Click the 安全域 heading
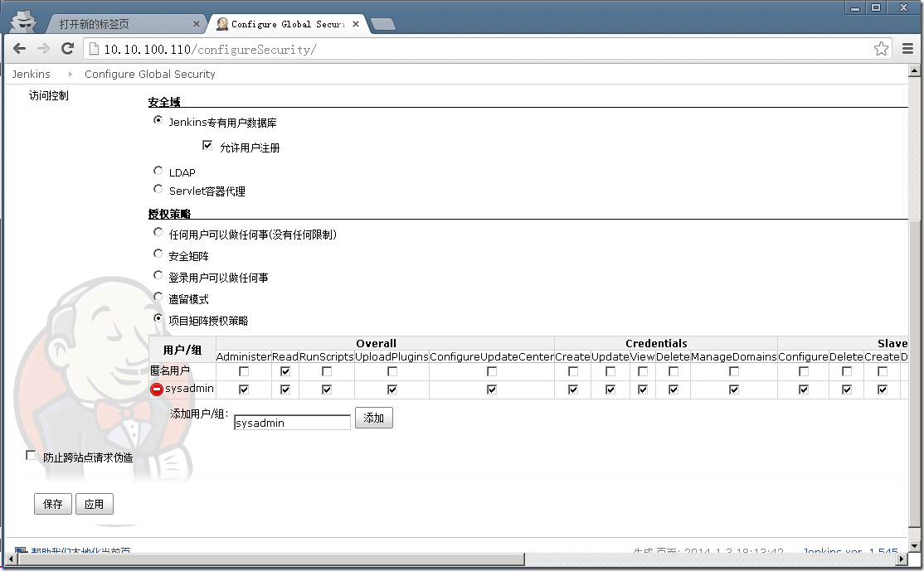Screen dimensions: 924x571 pos(164,102)
